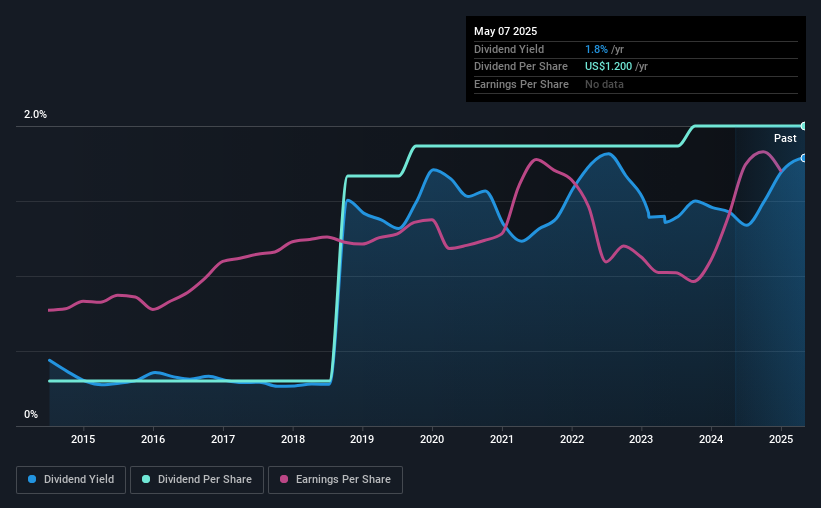The image size is (821, 508).
Task: Toggle the Dividend Per Share legend button
Action: (197, 480)
